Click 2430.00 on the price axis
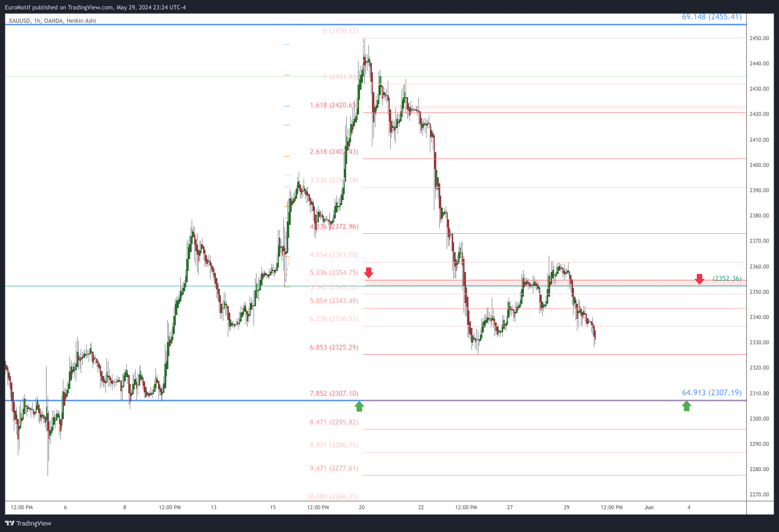This screenshot has width=779, height=532. [x=759, y=89]
